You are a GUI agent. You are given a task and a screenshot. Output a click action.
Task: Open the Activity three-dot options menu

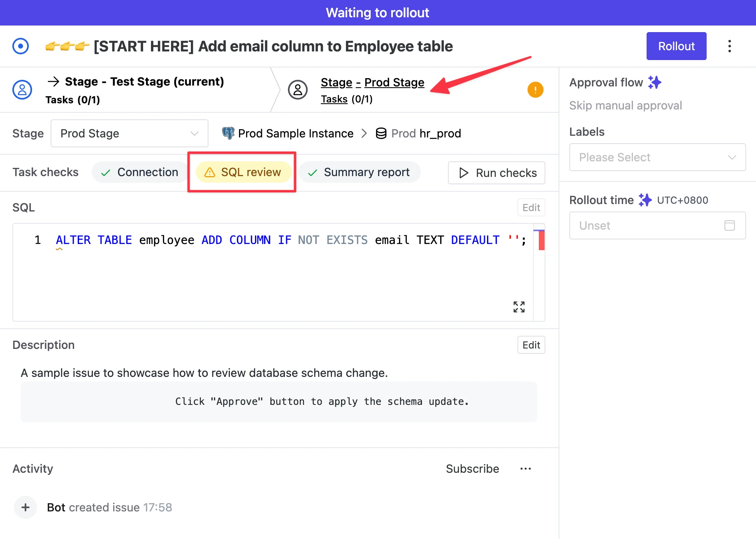pos(525,469)
